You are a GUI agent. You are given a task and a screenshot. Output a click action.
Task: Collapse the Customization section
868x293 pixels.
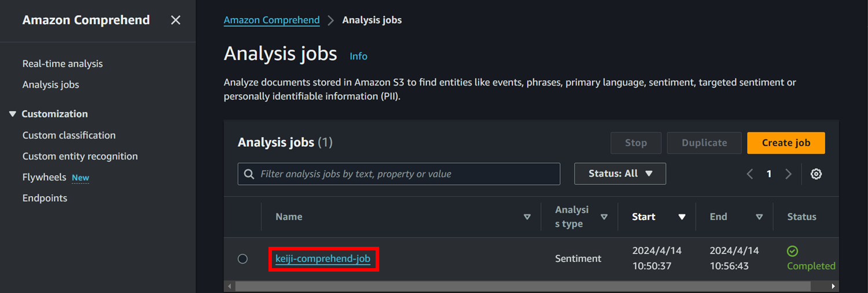click(x=13, y=114)
